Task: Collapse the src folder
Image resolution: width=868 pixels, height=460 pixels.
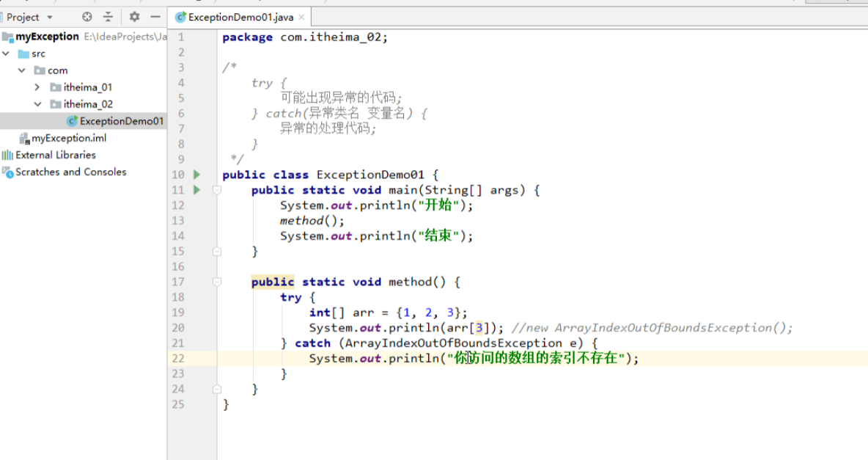Action: coord(6,54)
